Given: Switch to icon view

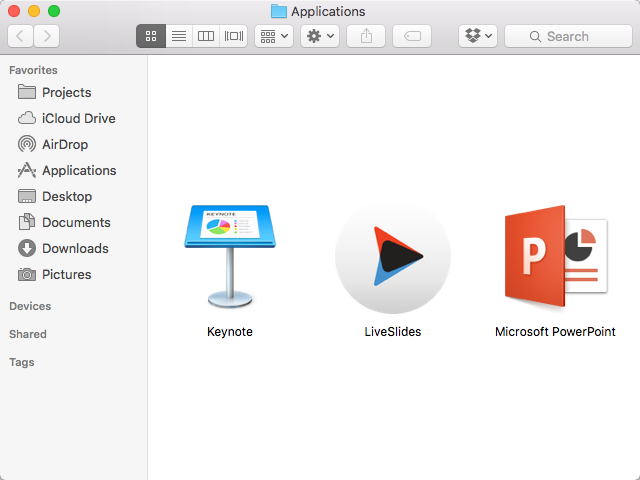Looking at the screenshot, I should point(151,36).
